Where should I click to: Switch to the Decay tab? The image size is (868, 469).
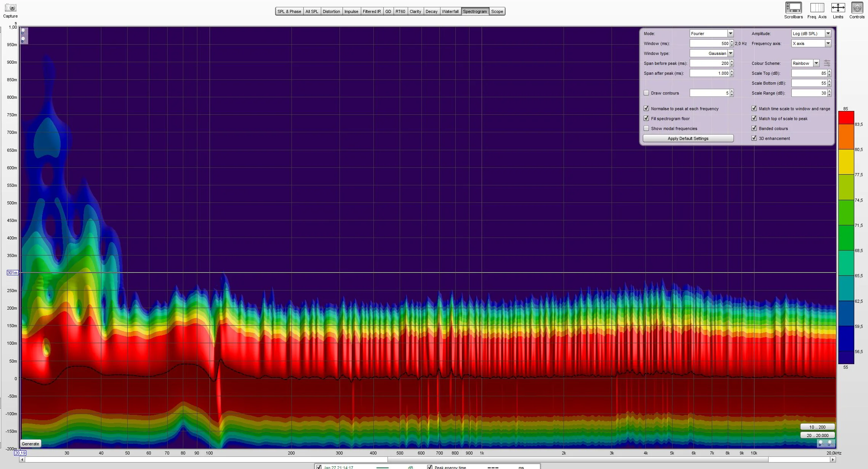(x=431, y=11)
